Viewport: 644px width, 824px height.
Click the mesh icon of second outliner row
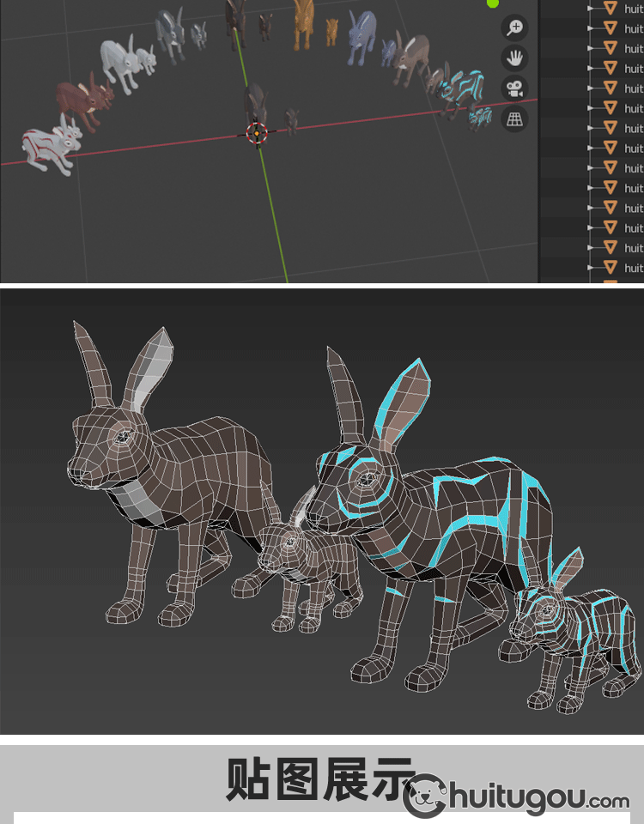pos(611,27)
